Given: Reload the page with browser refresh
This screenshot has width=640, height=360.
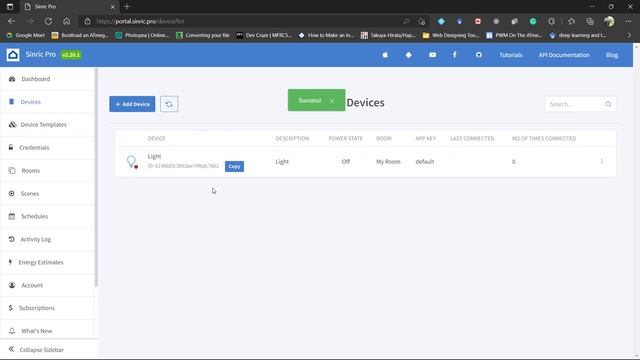Looking at the screenshot, I should click(48, 21).
